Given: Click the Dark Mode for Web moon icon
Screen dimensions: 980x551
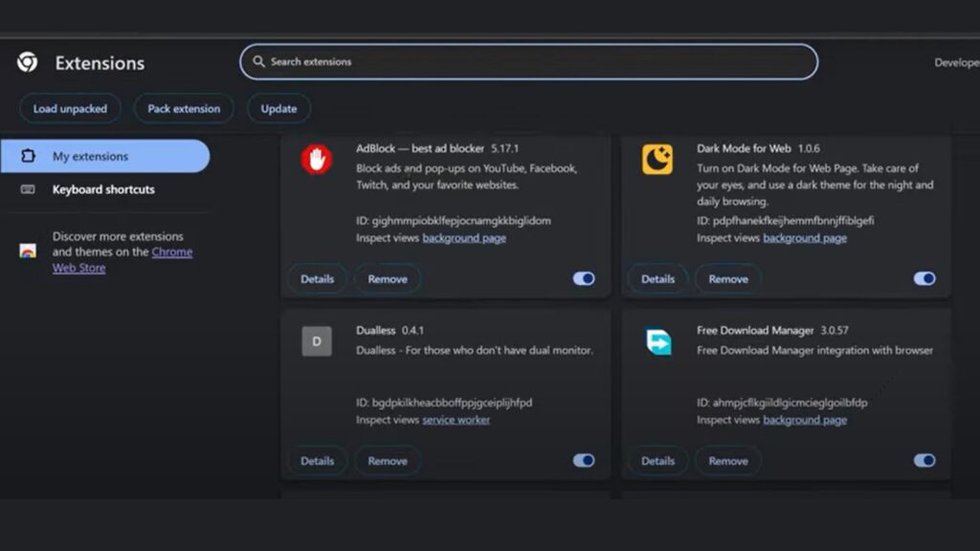Looking at the screenshot, I should tap(657, 160).
